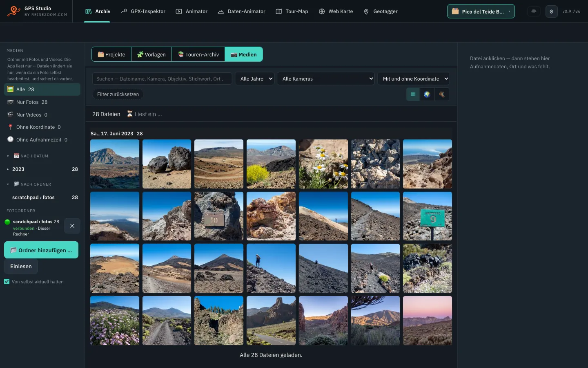The height and width of the screenshot is (368, 588).
Task: Filter by Ohne Koordinate 0 label
Action: (38, 127)
